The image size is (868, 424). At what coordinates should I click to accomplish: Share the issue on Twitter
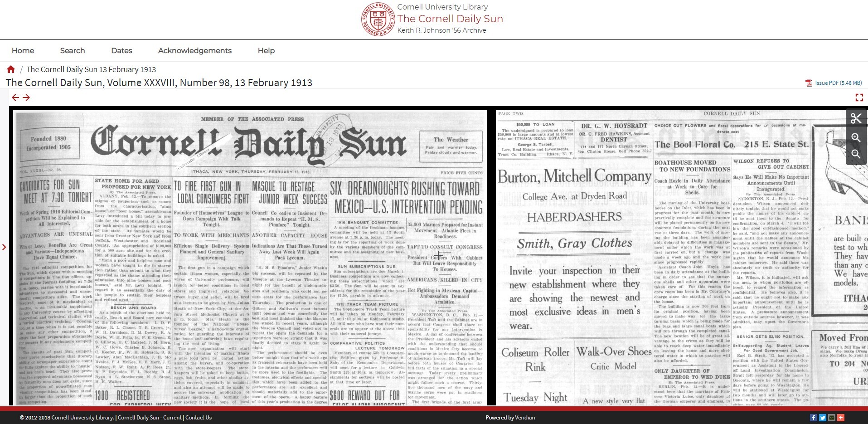point(822,417)
